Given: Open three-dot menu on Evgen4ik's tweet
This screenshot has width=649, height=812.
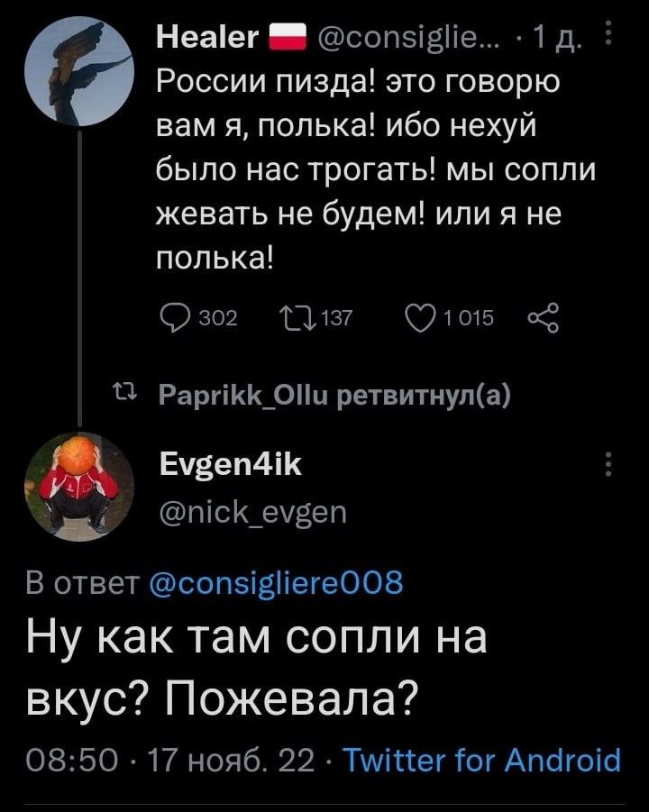Looking at the screenshot, I should [611, 463].
